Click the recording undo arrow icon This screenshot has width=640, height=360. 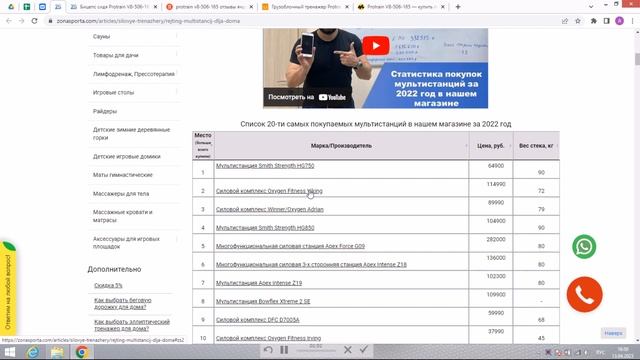[x=268, y=350]
